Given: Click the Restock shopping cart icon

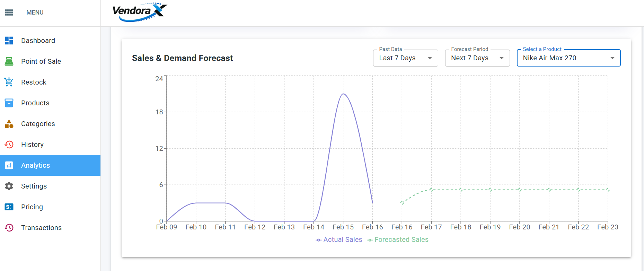Looking at the screenshot, I should [9, 82].
